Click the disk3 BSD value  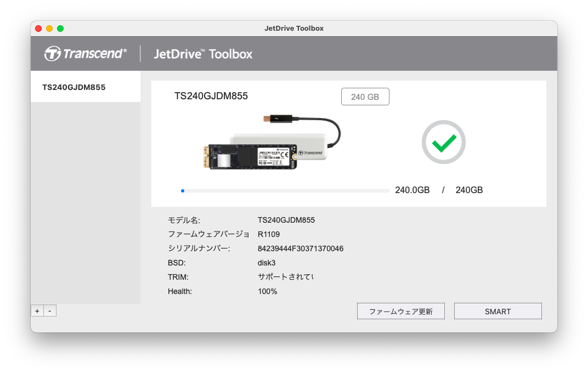coord(267,263)
